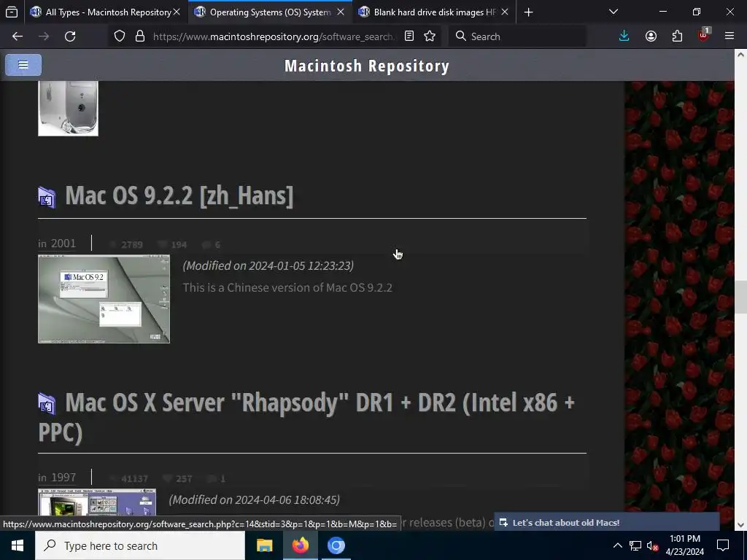Viewport: 747px width, 560px height.
Task: Open the Power Mac G4 thumbnail image
Action: [68, 109]
